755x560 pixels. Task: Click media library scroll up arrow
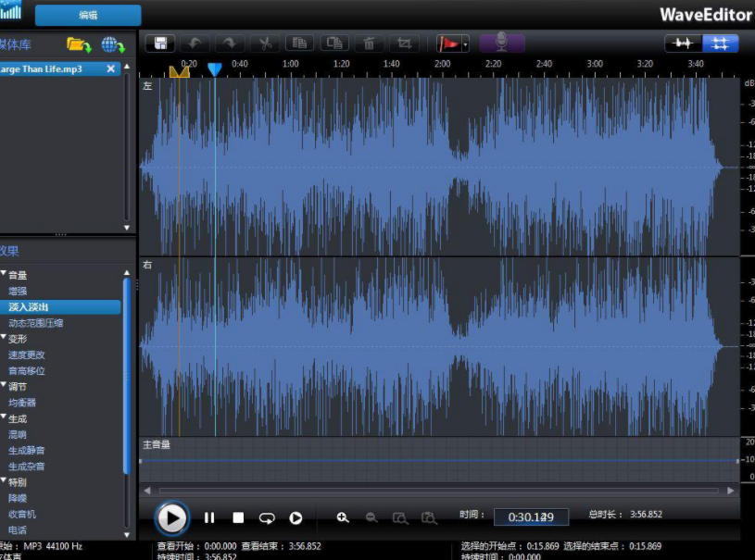[127, 67]
